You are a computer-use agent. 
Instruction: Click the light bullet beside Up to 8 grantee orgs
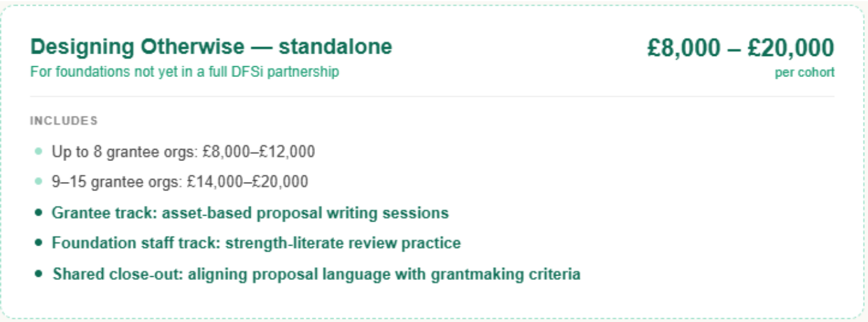39,151
